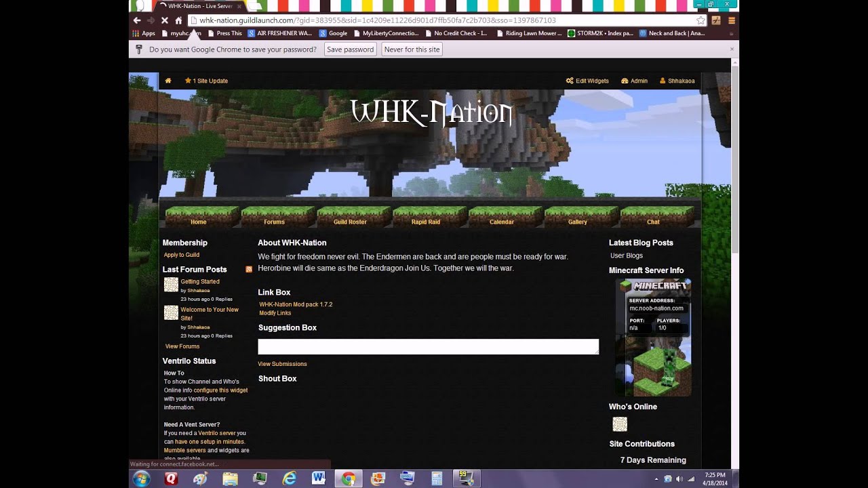Click the browser back arrow
Viewport: 868px width, 488px height.
[137, 20]
